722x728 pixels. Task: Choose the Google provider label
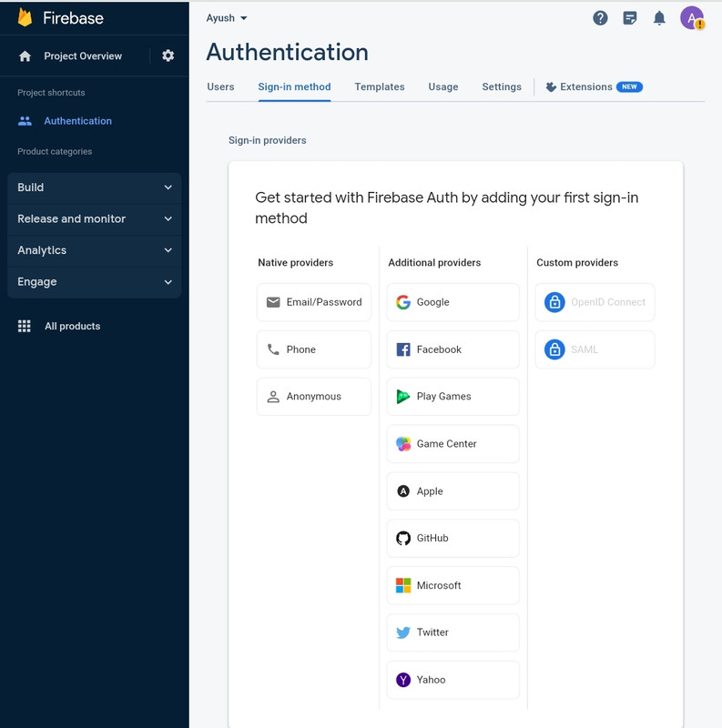pyautogui.click(x=433, y=302)
